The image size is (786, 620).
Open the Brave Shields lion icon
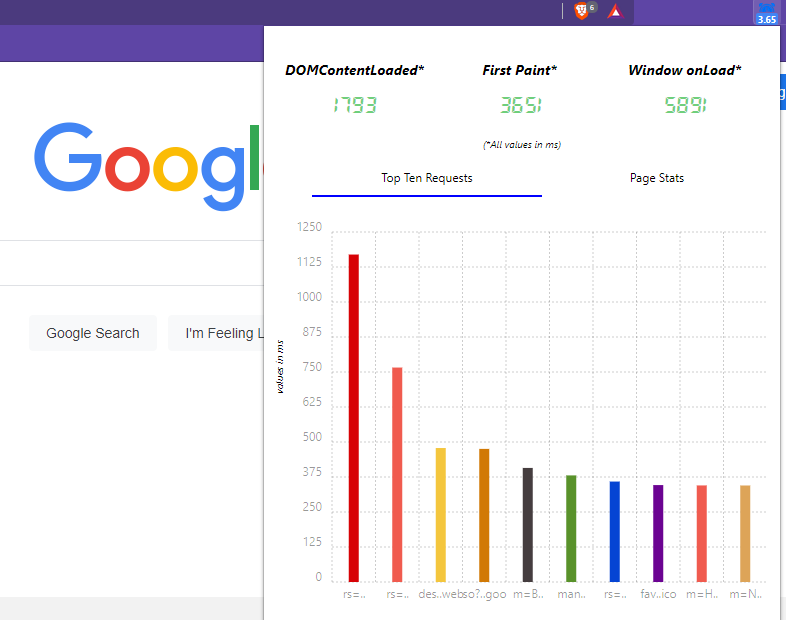click(581, 11)
